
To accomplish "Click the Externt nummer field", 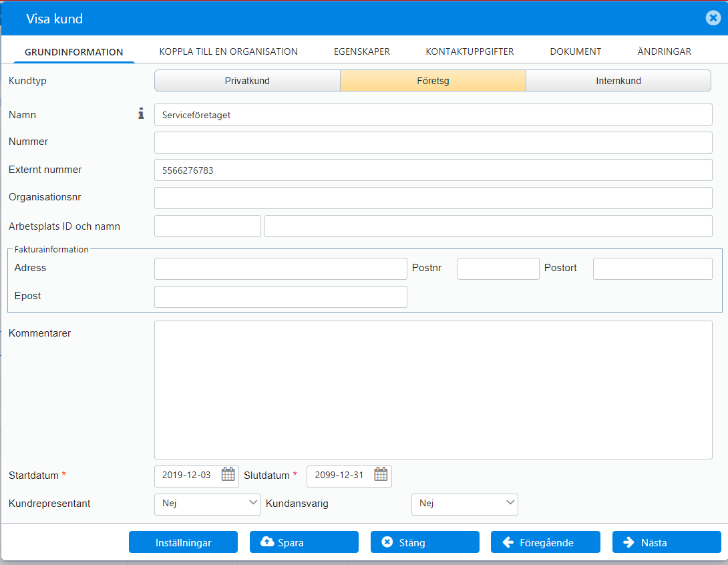I will (x=433, y=170).
